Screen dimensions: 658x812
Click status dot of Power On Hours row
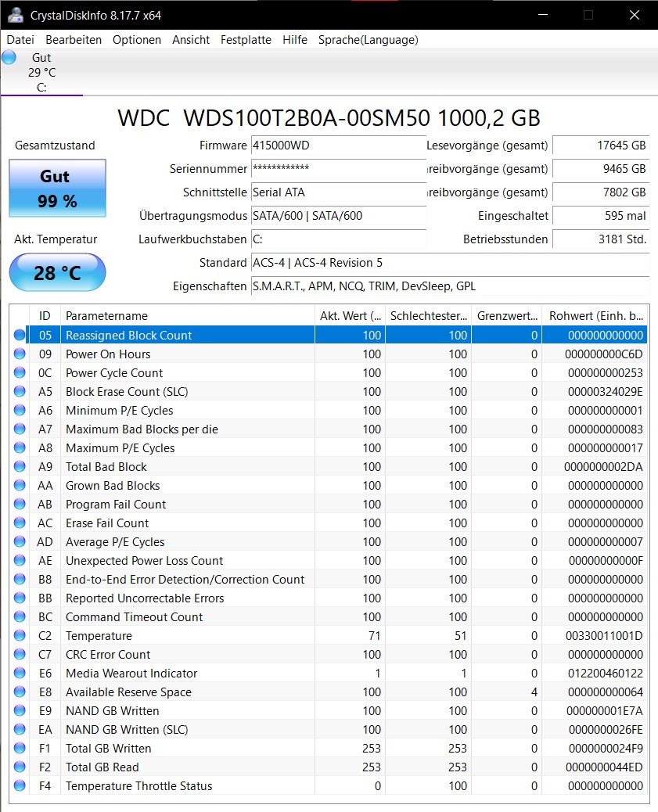click(20, 354)
